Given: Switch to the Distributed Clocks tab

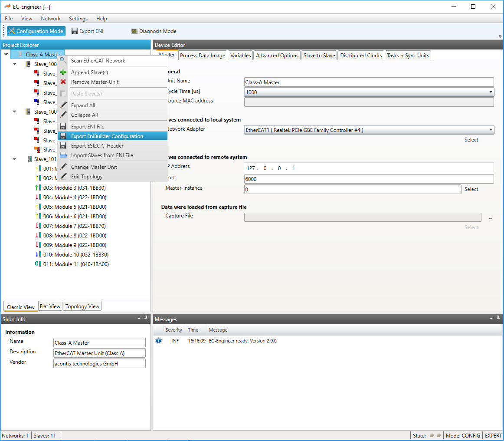Looking at the screenshot, I should [x=361, y=56].
